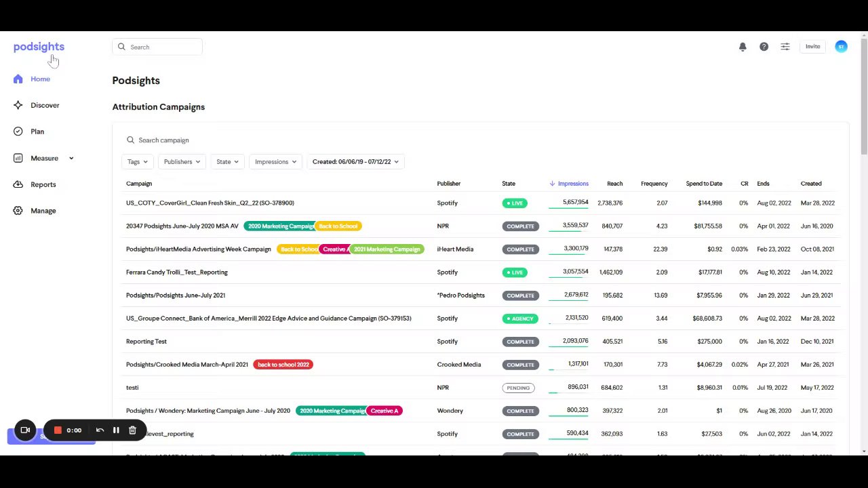Click LIVE badge on CoverGirl row

pyautogui.click(x=515, y=203)
